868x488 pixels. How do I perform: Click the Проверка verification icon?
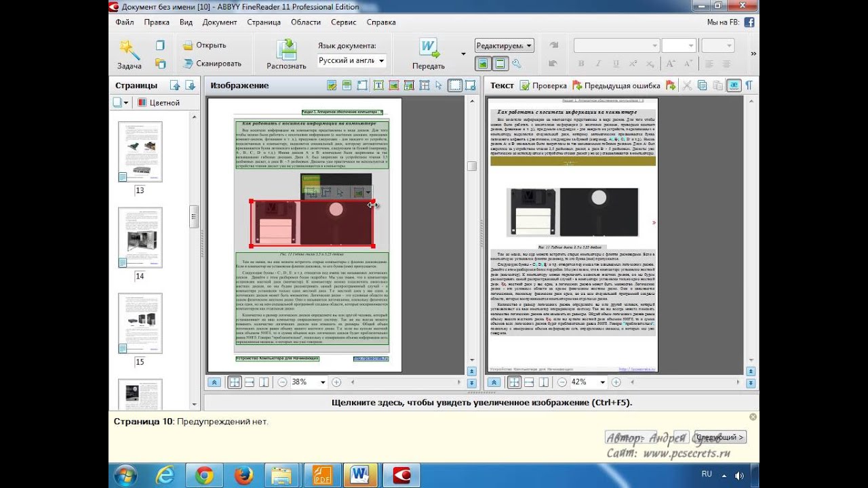point(525,85)
